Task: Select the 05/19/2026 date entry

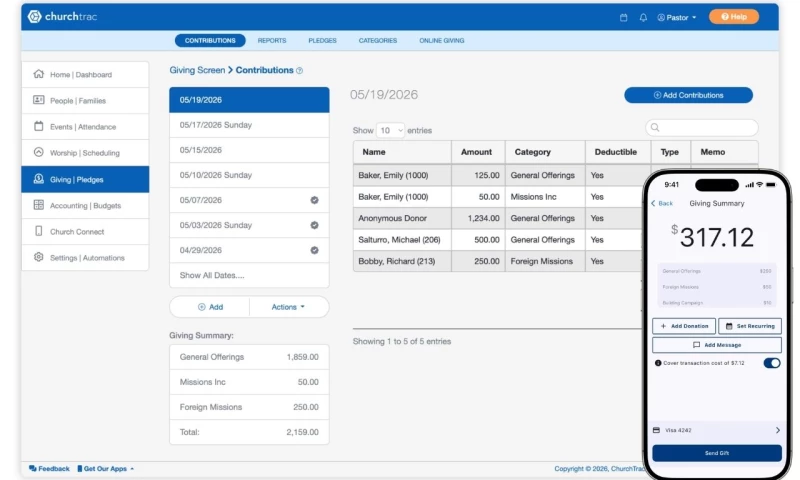Action: (249, 100)
